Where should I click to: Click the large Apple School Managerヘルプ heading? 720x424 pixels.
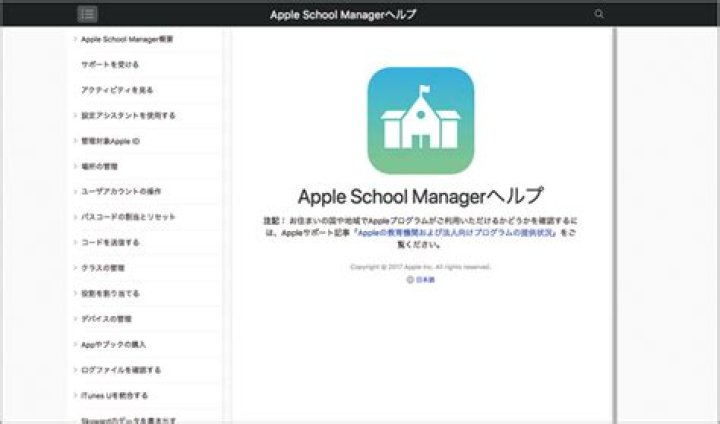(421, 197)
